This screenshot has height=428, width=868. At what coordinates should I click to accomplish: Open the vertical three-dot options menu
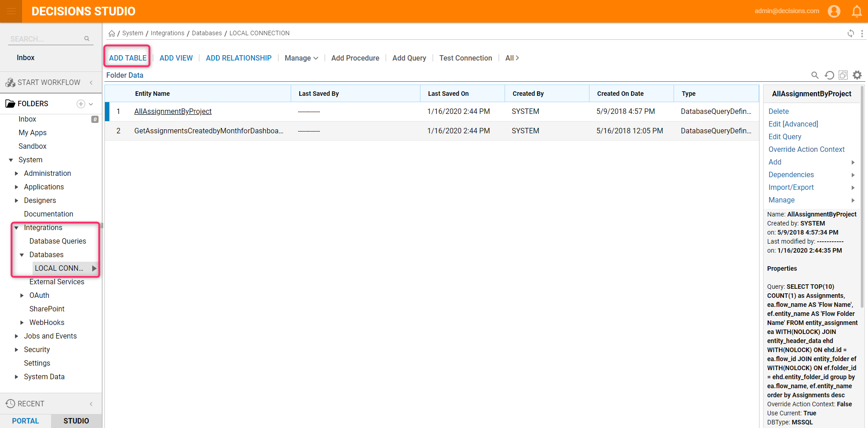862,33
